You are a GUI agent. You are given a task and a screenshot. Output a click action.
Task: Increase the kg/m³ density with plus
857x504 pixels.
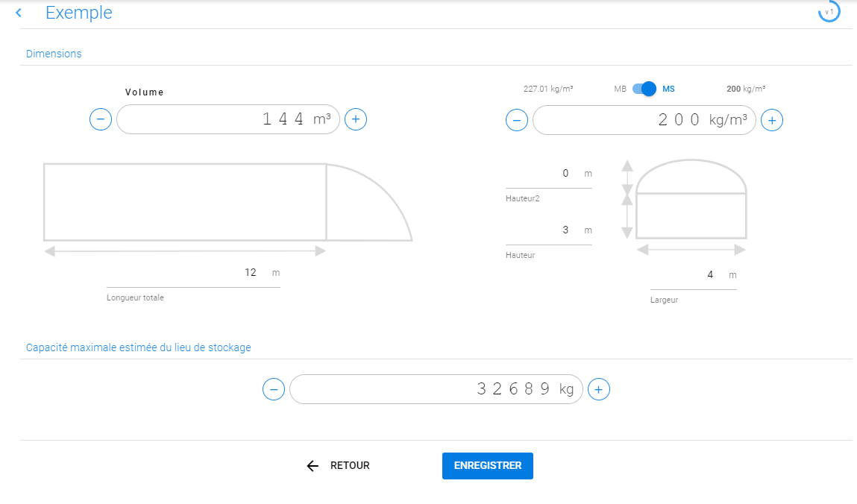point(772,120)
